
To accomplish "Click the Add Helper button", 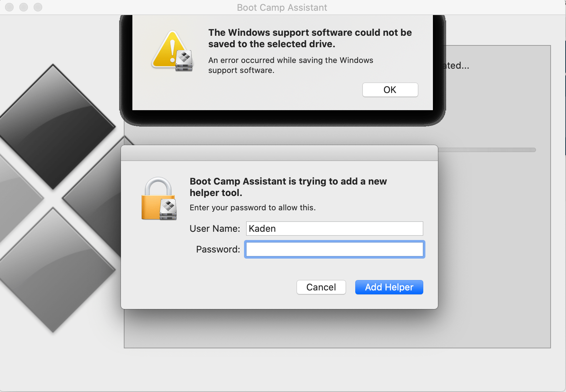I will pos(389,287).
